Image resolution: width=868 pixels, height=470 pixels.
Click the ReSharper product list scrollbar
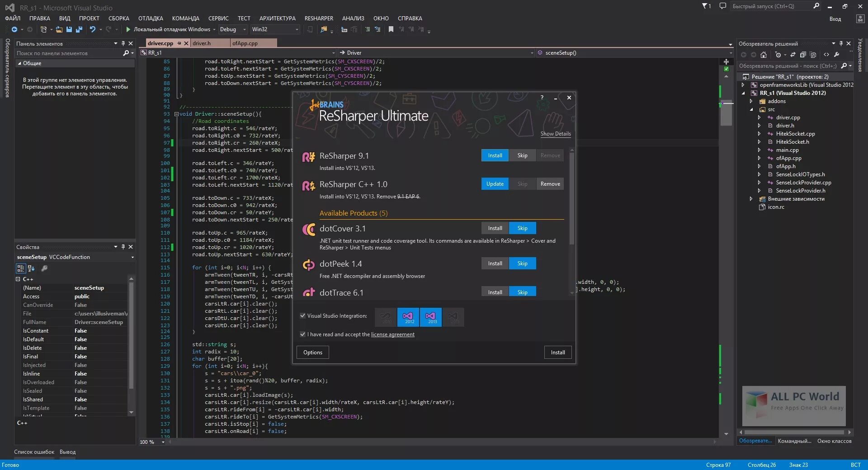pyautogui.click(x=572, y=199)
